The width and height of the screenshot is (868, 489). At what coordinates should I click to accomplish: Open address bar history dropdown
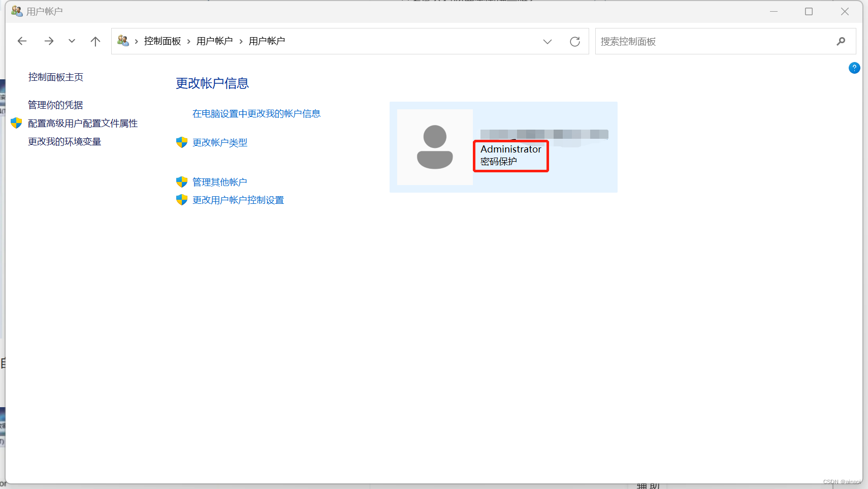(x=548, y=42)
